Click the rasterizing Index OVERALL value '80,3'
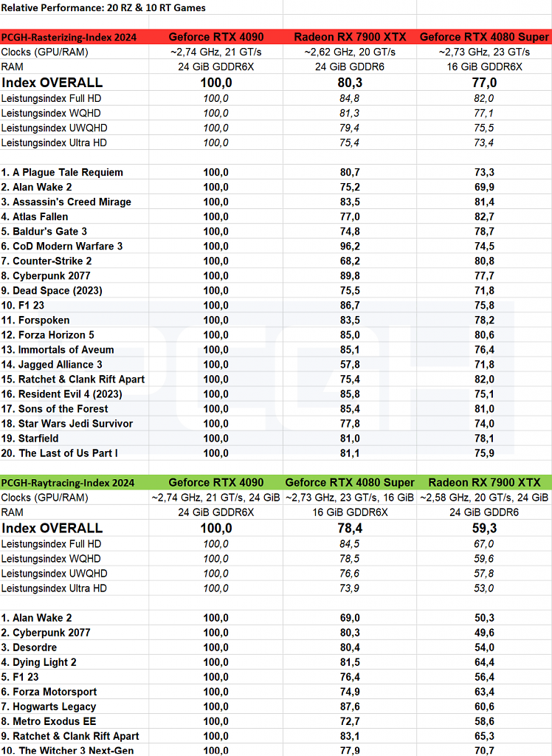The width and height of the screenshot is (552, 756). click(350, 83)
